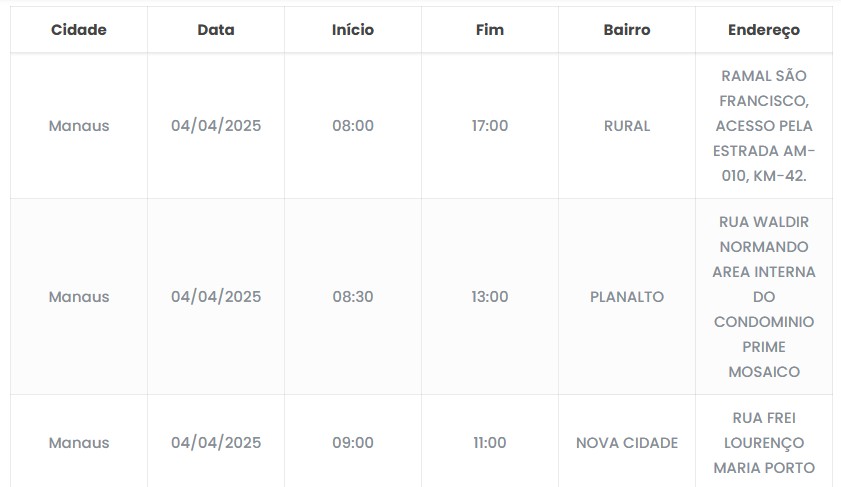This screenshot has height=487, width=841.
Task: Select the PLANALTO neighborhood cell
Action: pos(627,297)
